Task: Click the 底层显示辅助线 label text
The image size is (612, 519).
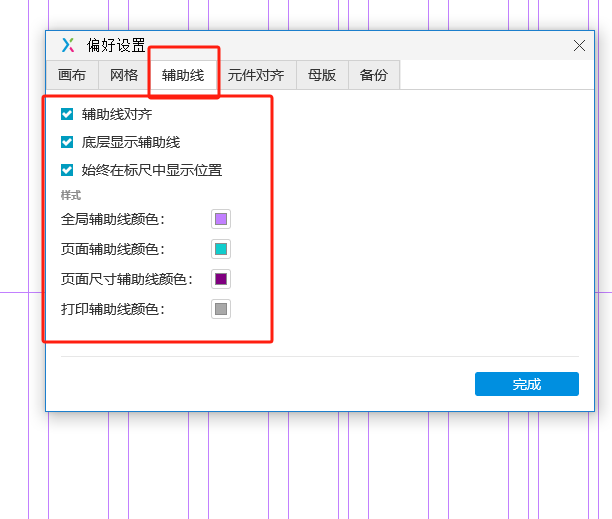Action: point(131,142)
